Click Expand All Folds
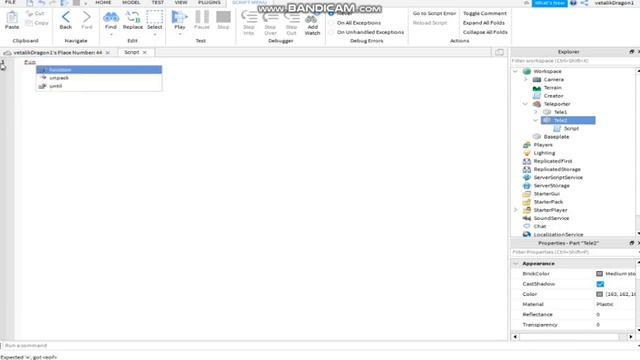Viewport: 640px width, 360px height. click(484, 23)
